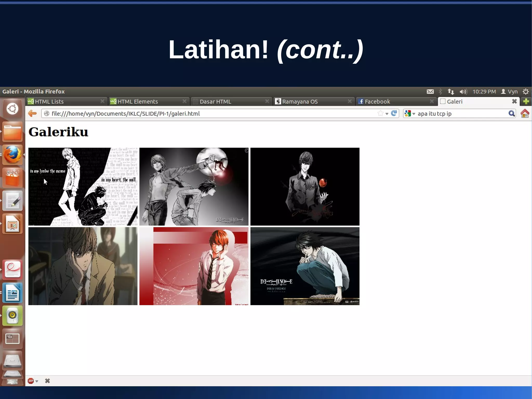Bookmark this page with the star

click(380, 113)
